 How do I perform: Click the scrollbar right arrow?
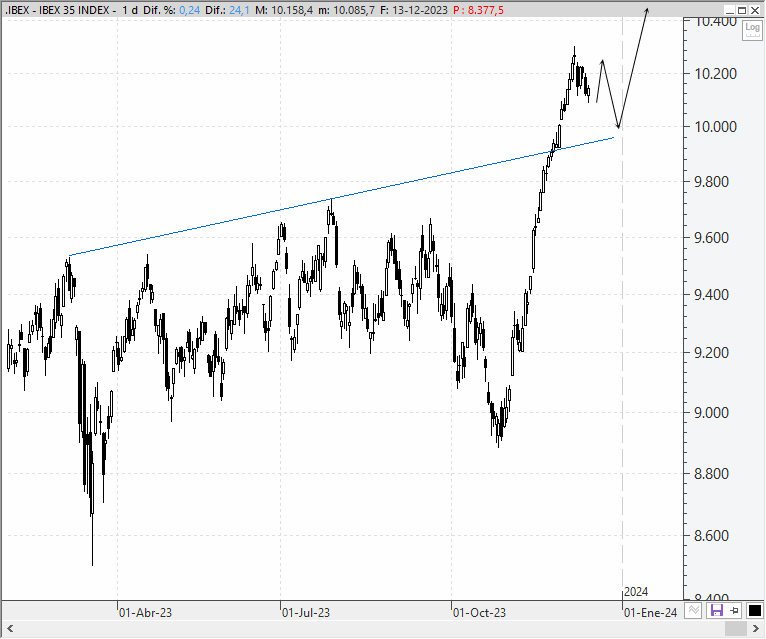pyautogui.click(x=756, y=628)
